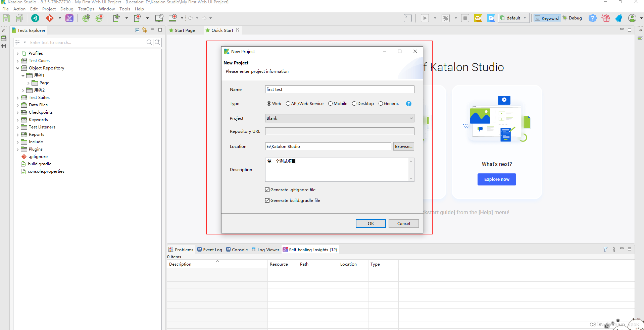Screen dimensions: 644x330
Task: Click the Spy Windows monitor icon
Action: pyautogui.click(x=159, y=18)
